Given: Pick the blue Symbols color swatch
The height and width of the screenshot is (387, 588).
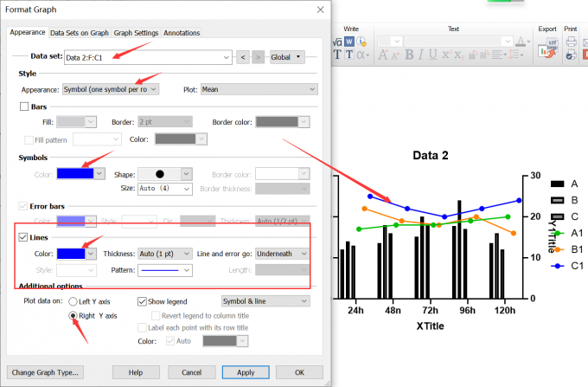Looking at the screenshot, I should [x=76, y=174].
